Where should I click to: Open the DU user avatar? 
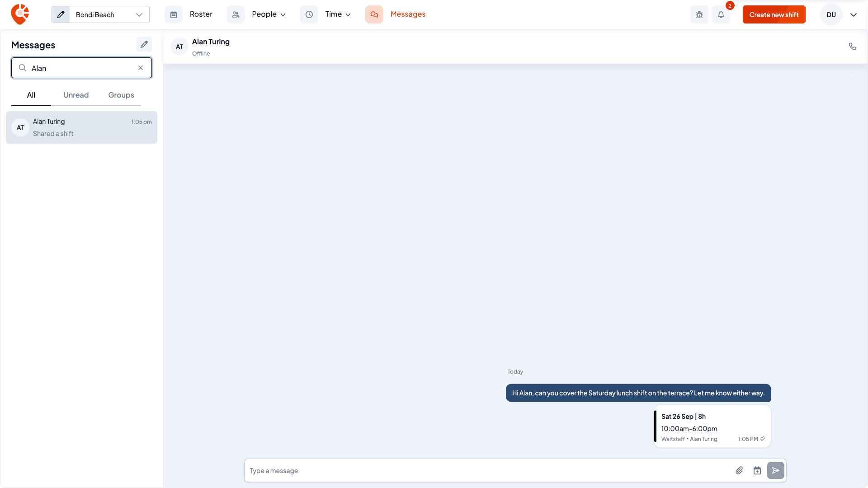tap(831, 14)
